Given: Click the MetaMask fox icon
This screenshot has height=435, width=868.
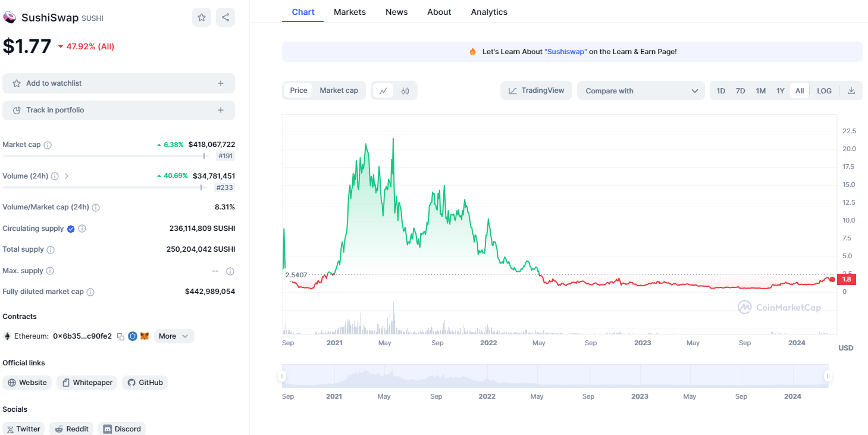Looking at the screenshot, I should 145,336.
